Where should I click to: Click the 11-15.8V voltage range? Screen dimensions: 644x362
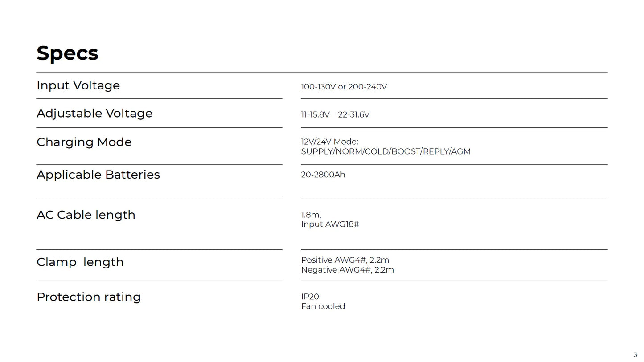315,115
